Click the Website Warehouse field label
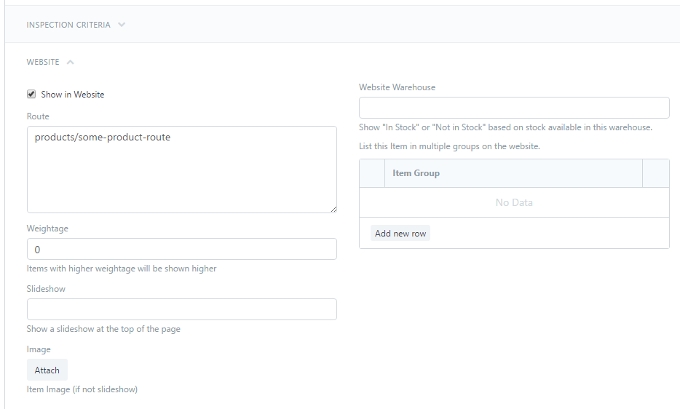The image size is (680, 409). click(397, 88)
